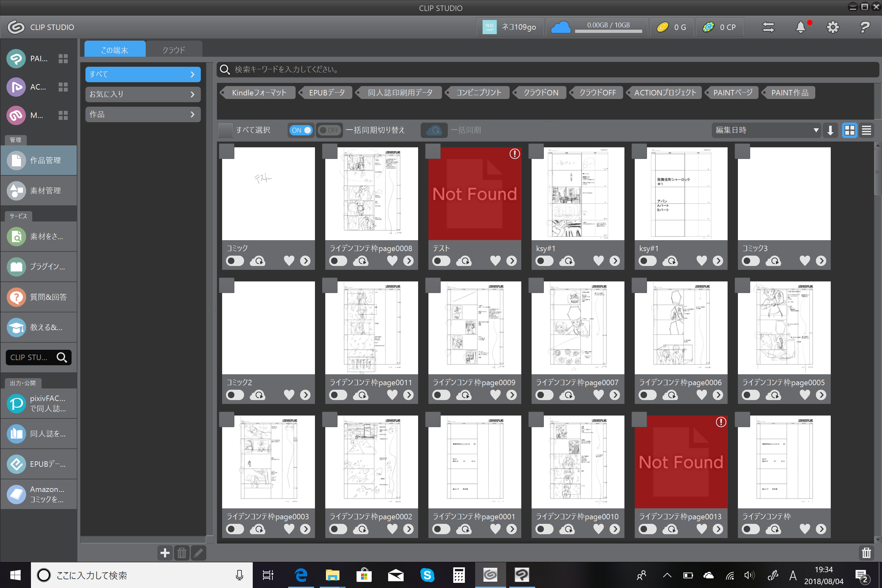Switch bulk sync toggle to OFF
Viewport: 882px width, 588px height.
(329, 130)
